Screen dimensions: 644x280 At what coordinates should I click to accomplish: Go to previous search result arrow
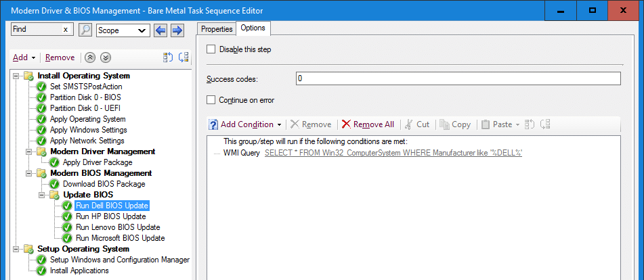pos(160,30)
